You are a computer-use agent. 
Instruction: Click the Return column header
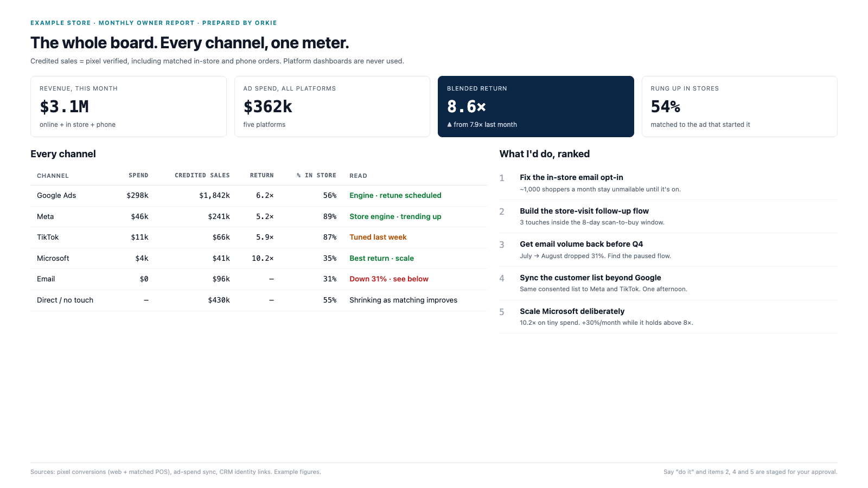[261, 176]
